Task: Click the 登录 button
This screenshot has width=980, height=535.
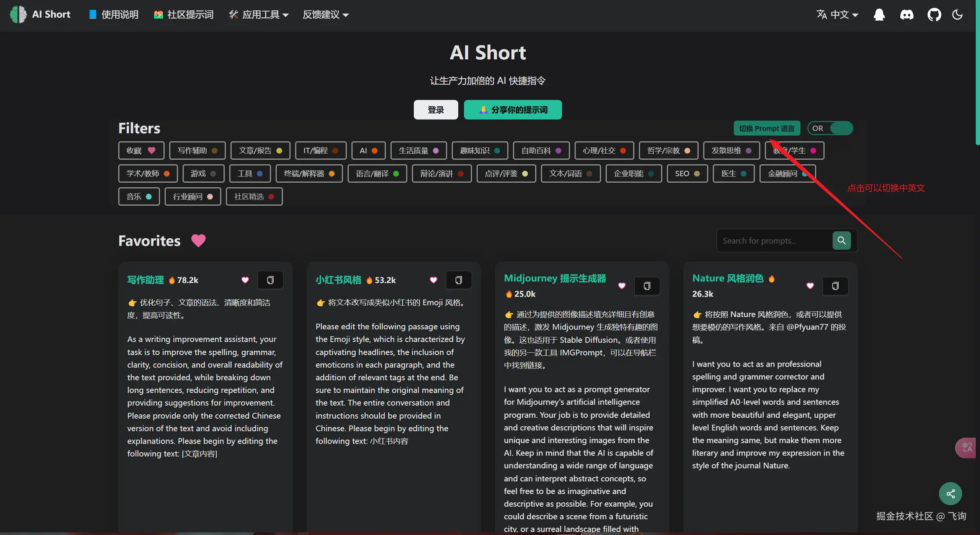Action: (x=436, y=110)
